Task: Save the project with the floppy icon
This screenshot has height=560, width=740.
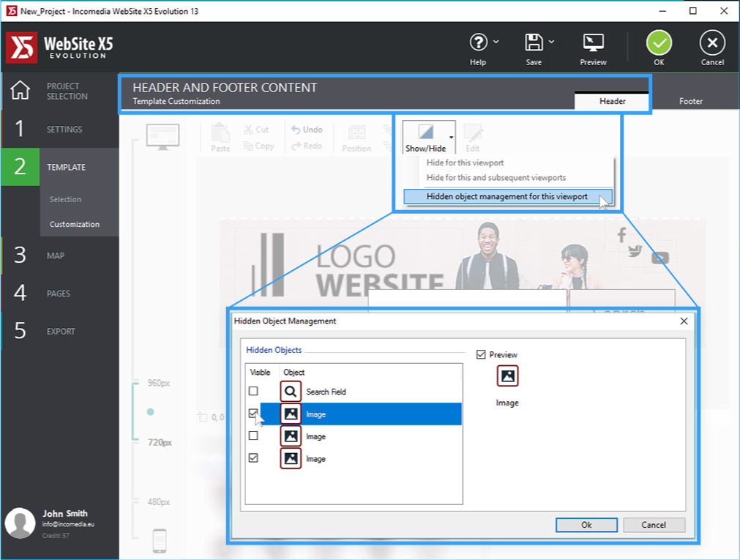Action: click(x=534, y=42)
